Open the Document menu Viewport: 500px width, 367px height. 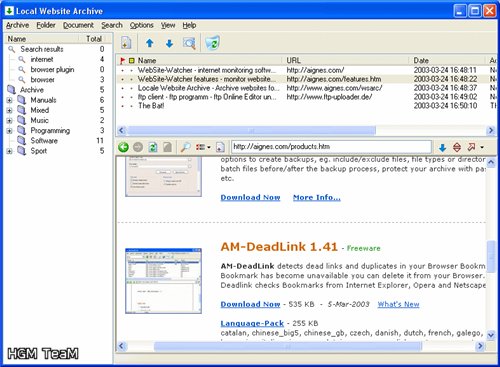pyautogui.click(x=78, y=25)
